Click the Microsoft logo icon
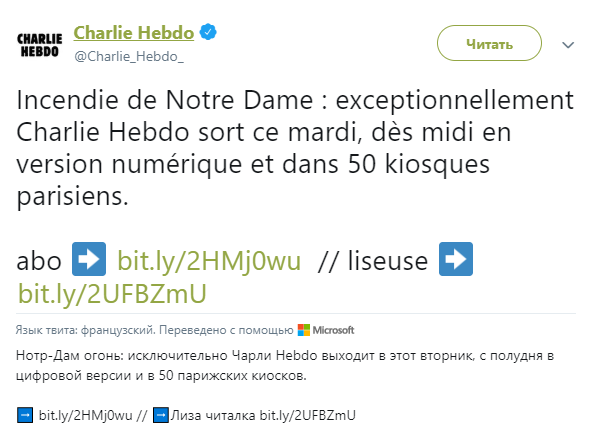This screenshot has height=426, width=608. coord(304,330)
